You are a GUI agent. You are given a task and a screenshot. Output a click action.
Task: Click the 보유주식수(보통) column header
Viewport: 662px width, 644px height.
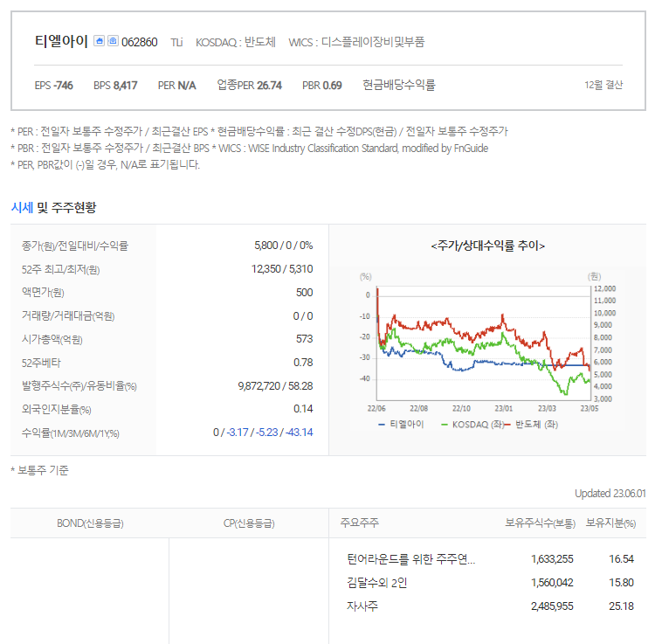541,523
